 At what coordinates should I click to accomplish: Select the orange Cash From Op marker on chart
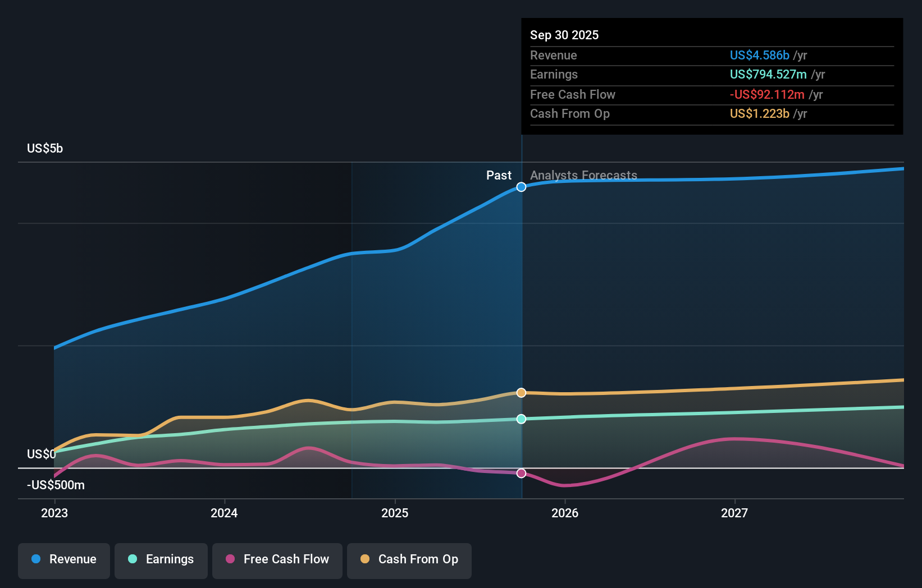(x=522, y=393)
